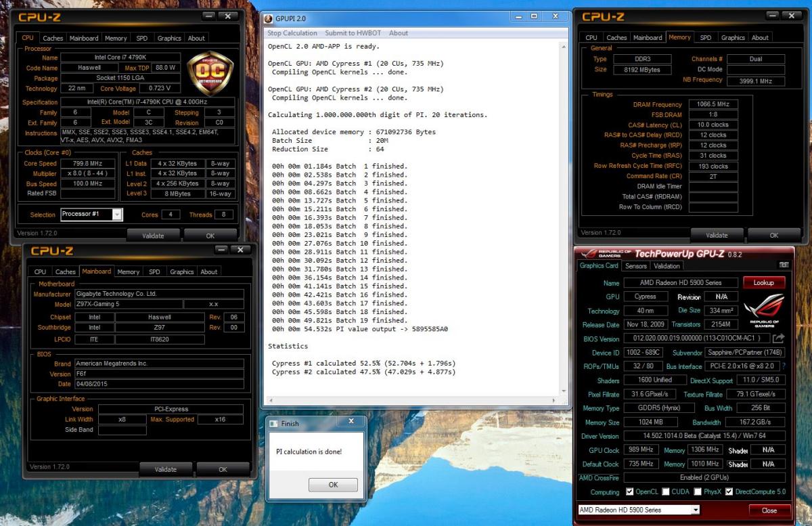The height and width of the screenshot is (526, 812).
Task: Open the Validation tab in GPU-Z
Action: coord(667,266)
